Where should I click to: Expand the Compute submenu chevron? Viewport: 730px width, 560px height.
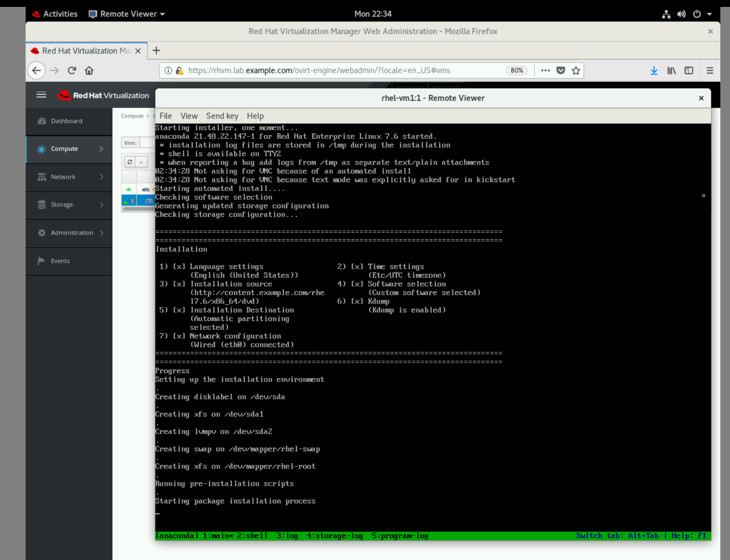tap(101, 149)
